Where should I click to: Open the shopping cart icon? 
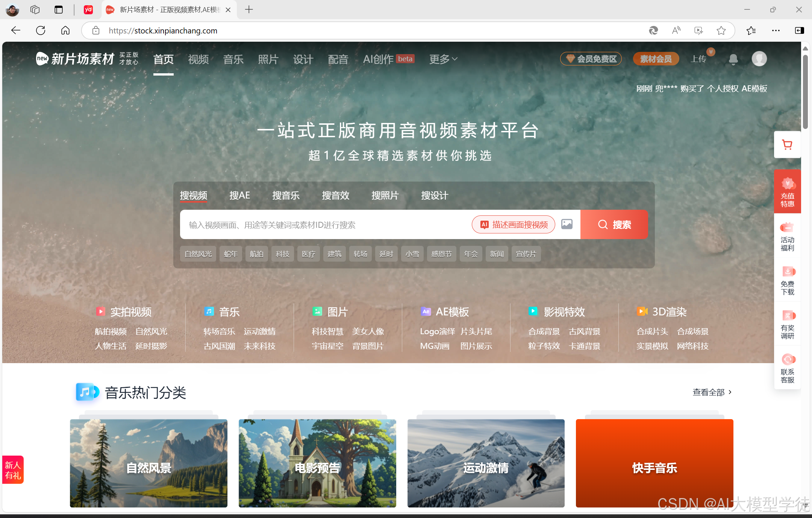787,145
